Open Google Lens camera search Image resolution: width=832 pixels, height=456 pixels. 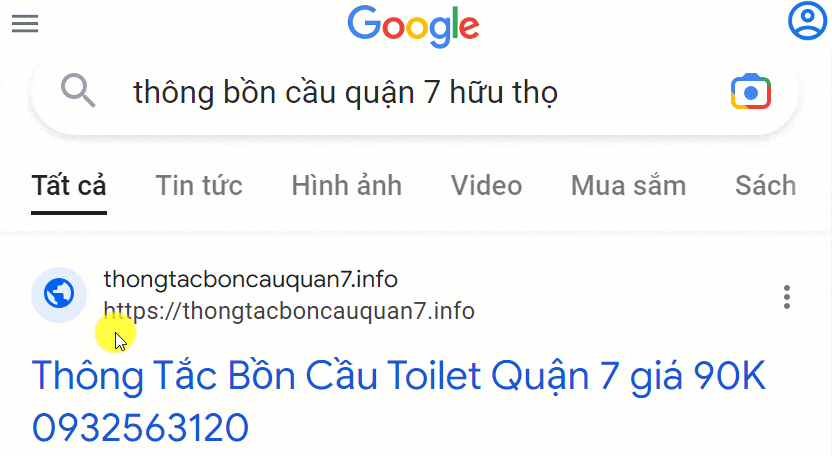coord(750,92)
